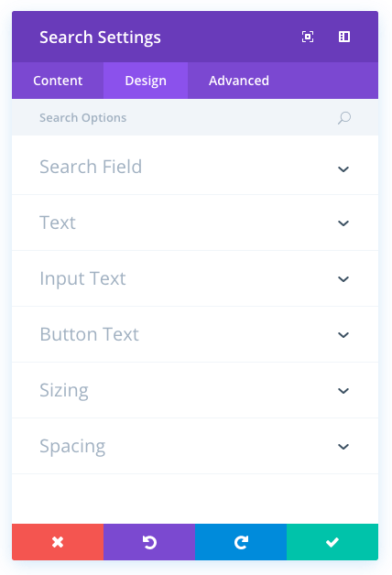
Task: Select the Design tab
Action: pos(146,81)
